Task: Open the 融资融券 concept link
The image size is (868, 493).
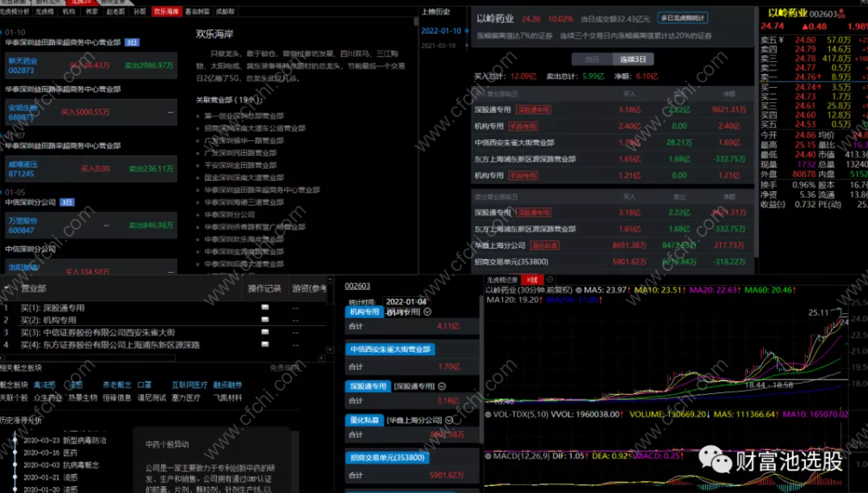Action: pyautogui.click(x=227, y=385)
